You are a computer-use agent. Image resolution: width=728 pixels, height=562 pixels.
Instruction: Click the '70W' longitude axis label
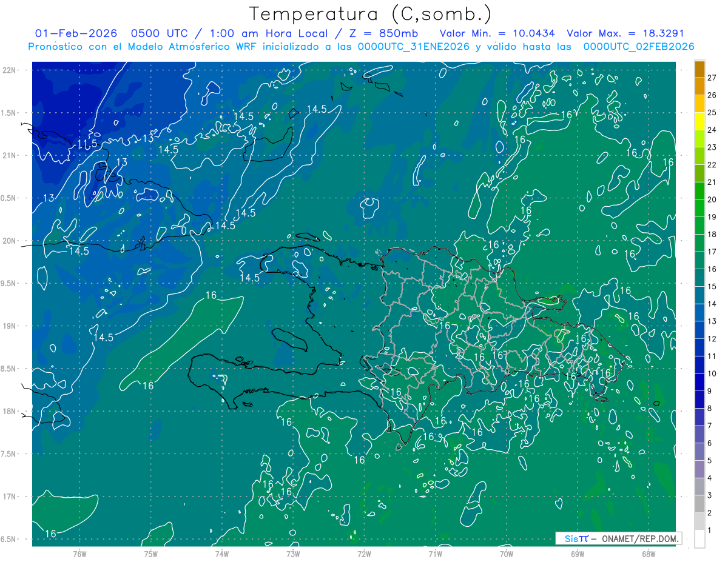point(507,554)
